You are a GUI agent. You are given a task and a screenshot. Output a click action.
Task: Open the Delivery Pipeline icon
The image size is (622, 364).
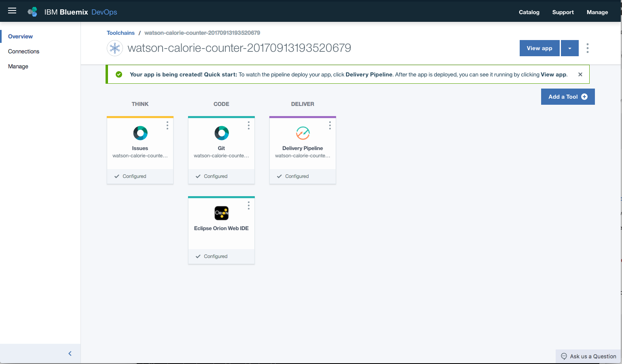coord(303,133)
